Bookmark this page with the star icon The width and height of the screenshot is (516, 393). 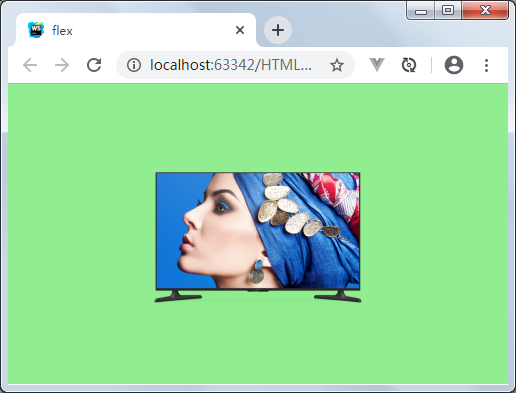337,65
